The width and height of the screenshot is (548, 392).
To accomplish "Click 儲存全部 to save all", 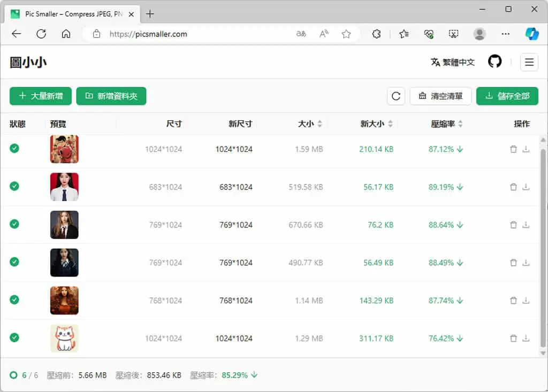I will (507, 96).
